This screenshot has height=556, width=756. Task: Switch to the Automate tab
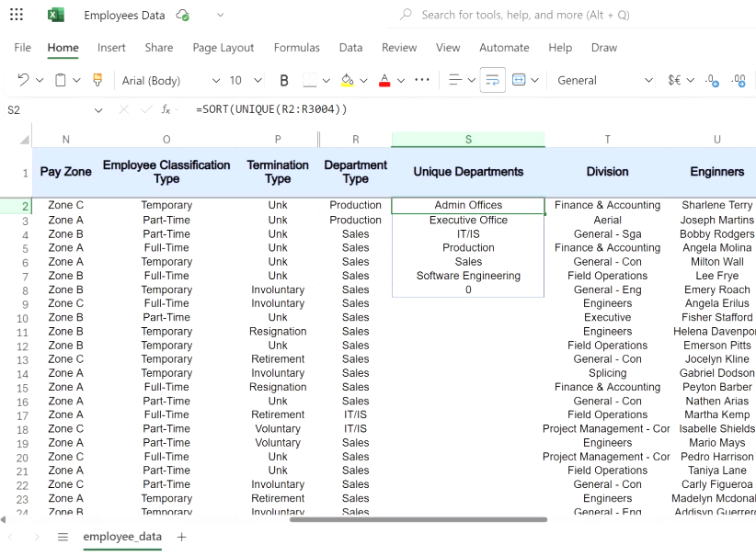coord(504,48)
